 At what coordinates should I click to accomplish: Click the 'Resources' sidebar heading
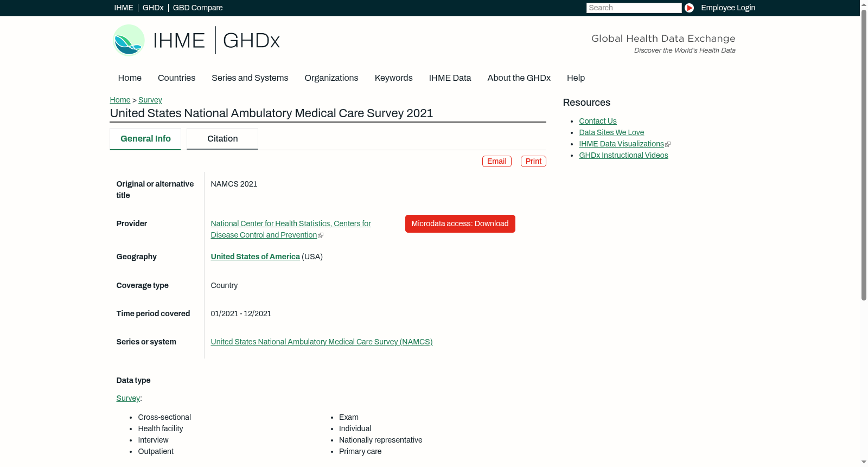(586, 103)
